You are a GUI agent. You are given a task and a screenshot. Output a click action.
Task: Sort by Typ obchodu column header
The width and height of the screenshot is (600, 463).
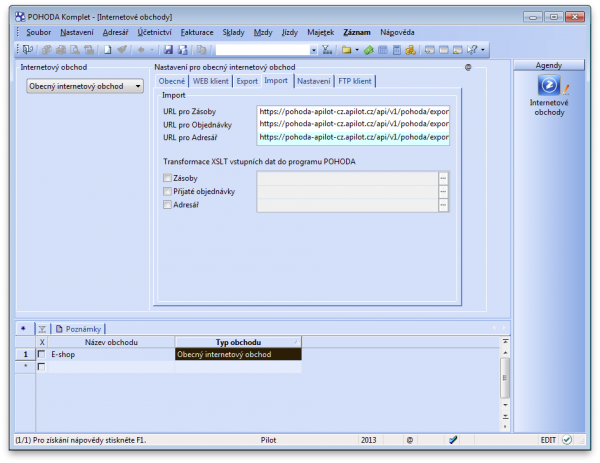(238, 342)
